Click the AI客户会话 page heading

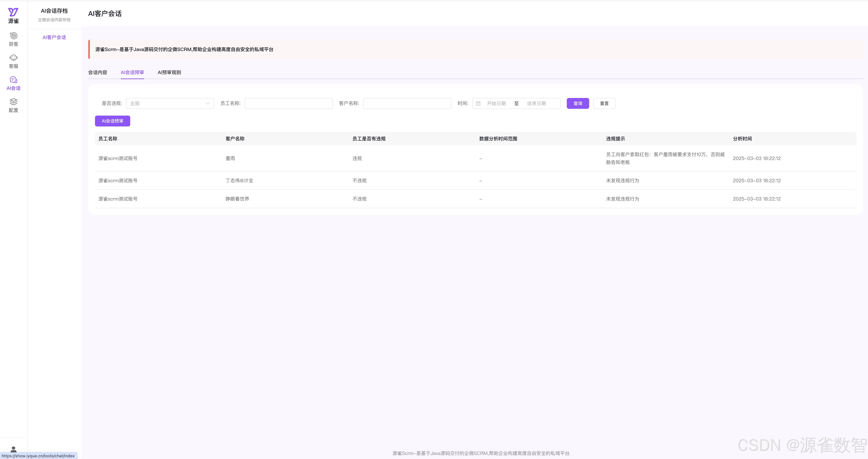pos(105,13)
